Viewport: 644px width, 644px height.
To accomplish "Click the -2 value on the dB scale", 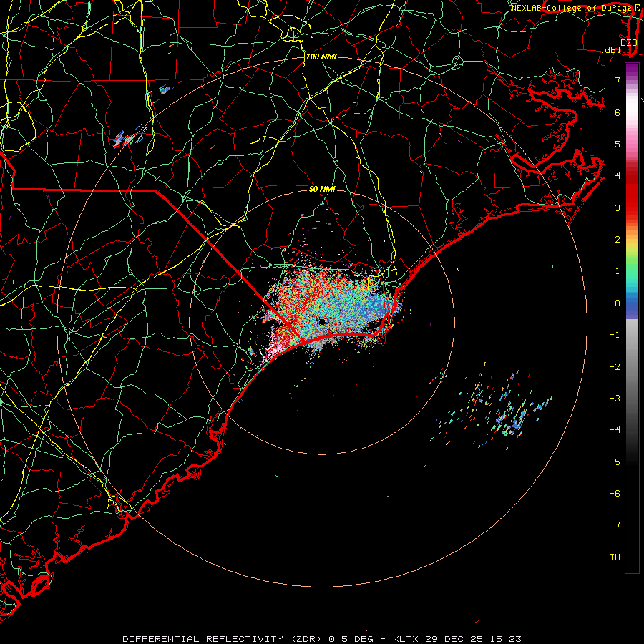I will [615, 367].
